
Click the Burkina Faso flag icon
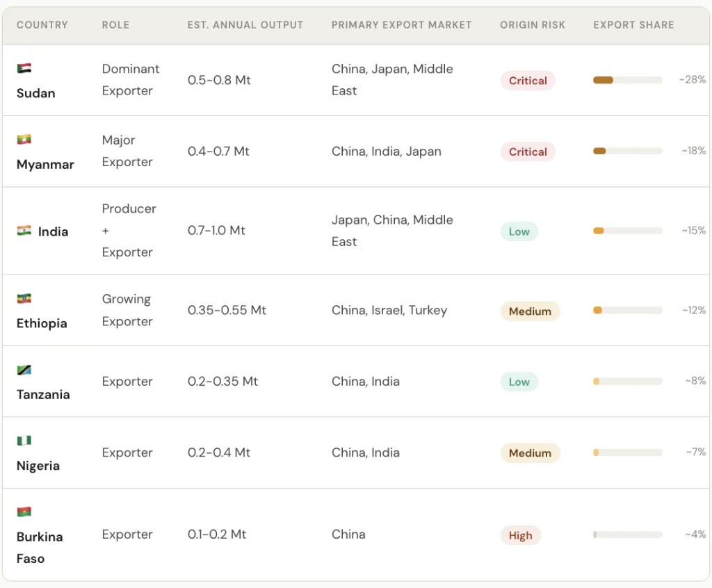click(x=24, y=512)
